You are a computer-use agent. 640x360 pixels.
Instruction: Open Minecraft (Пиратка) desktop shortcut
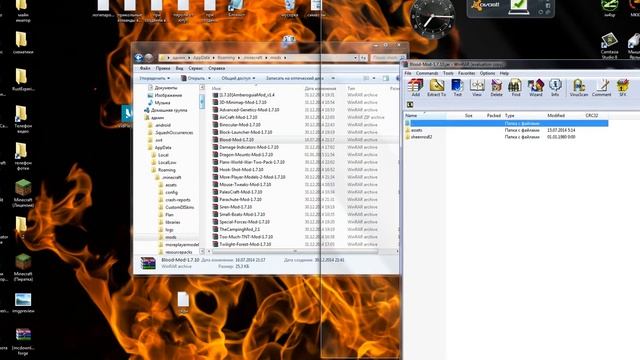click(23, 267)
